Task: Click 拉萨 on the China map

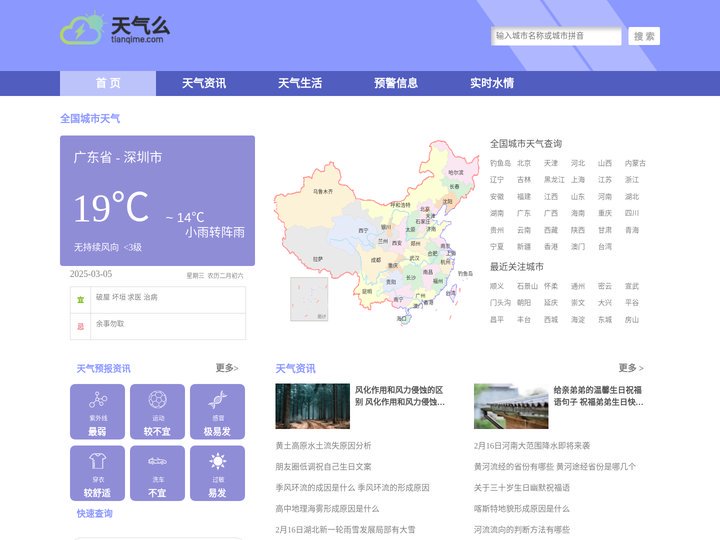Action: pyautogui.click(x=318, y=259)
